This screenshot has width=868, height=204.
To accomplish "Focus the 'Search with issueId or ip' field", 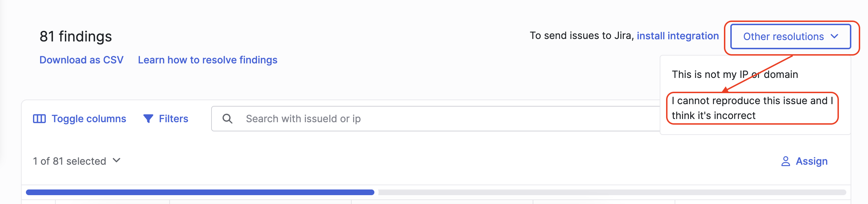I will pos(435,119).
